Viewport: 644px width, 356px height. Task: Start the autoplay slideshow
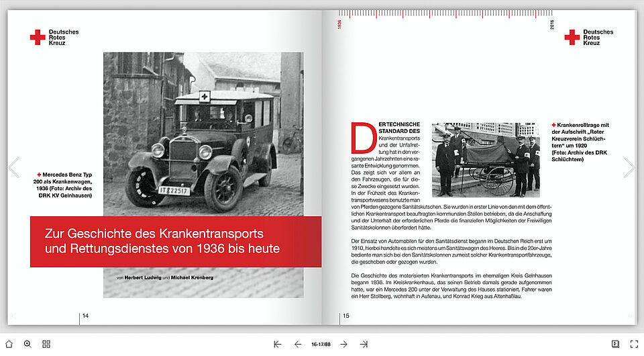click(x=615, y=344)
